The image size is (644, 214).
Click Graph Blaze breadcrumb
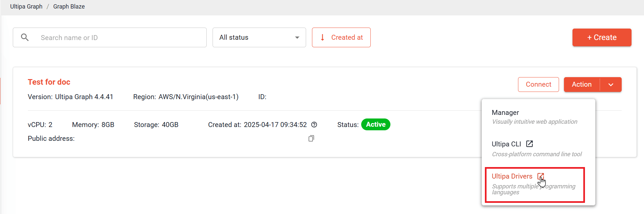click(69, 7)
